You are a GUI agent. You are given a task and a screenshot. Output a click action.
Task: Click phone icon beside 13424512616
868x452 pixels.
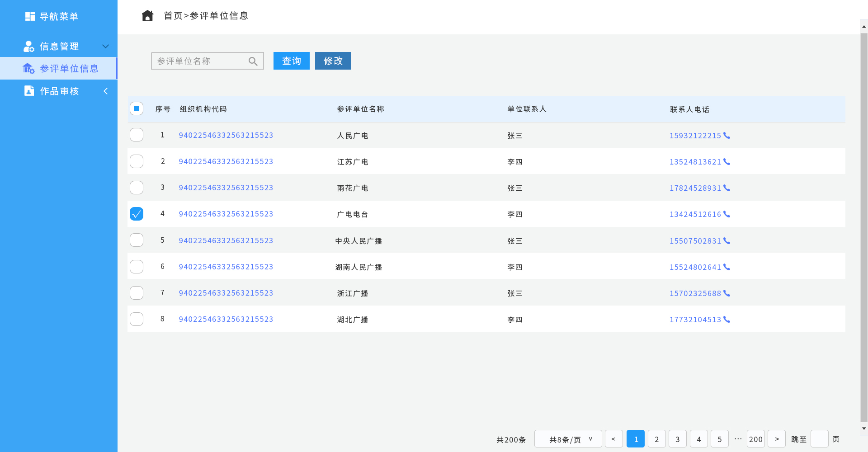pos(726,214)
